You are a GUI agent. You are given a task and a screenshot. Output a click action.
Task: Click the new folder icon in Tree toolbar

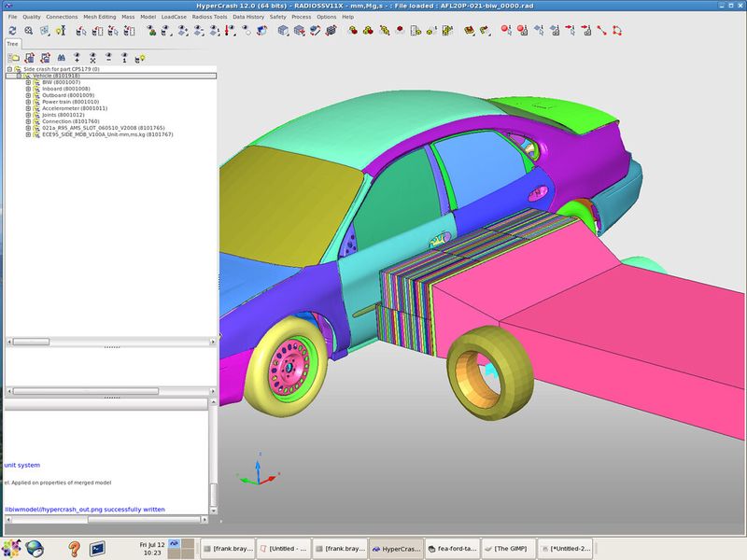[x=13, y=58]
